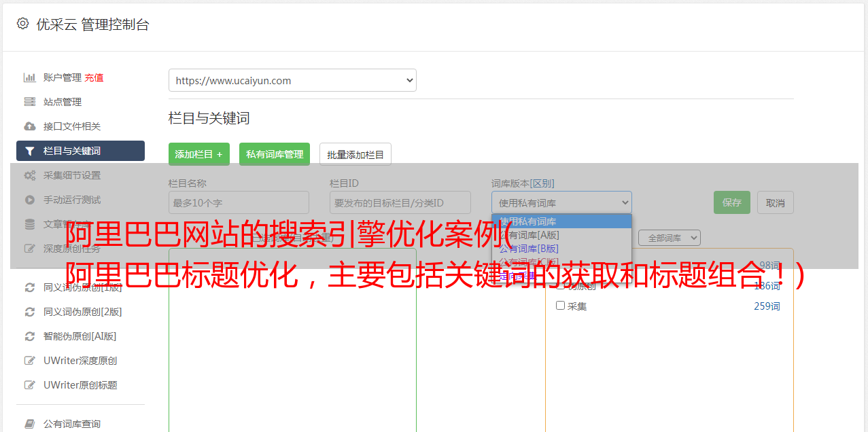This screenshot has height=432, width=868.
Task: Click the green 添加栏目 + button
Action: point(199,154)
